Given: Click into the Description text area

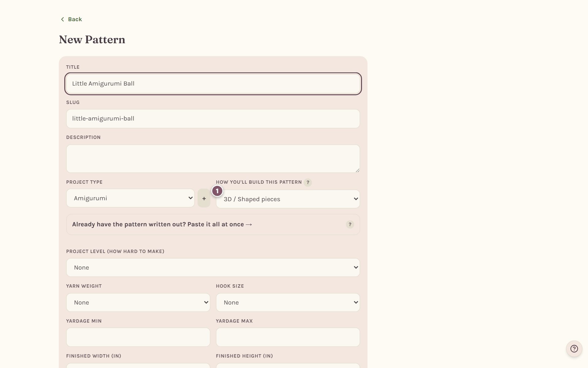Looking at the screenshot, I should coord(213,159).
